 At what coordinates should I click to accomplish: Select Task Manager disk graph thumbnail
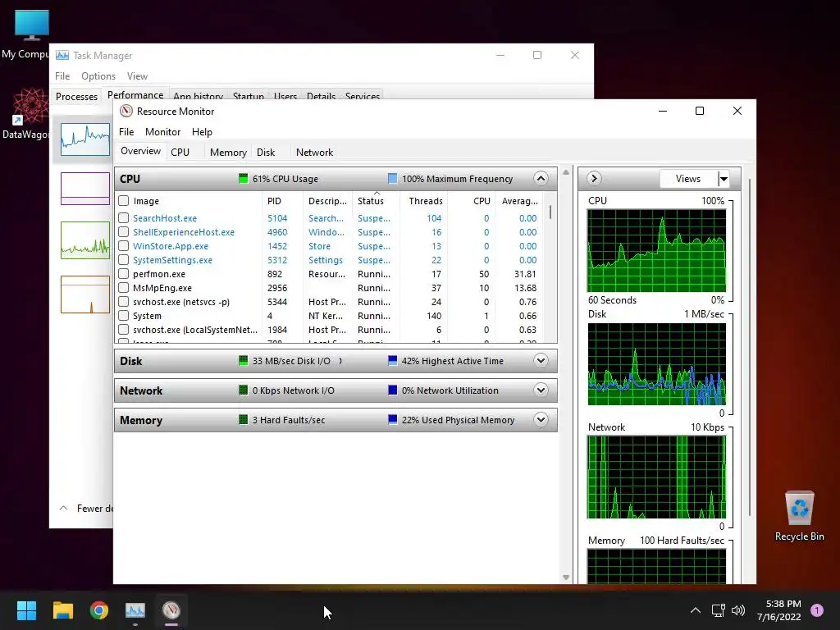pyautogui.click(x=85, y=240)
